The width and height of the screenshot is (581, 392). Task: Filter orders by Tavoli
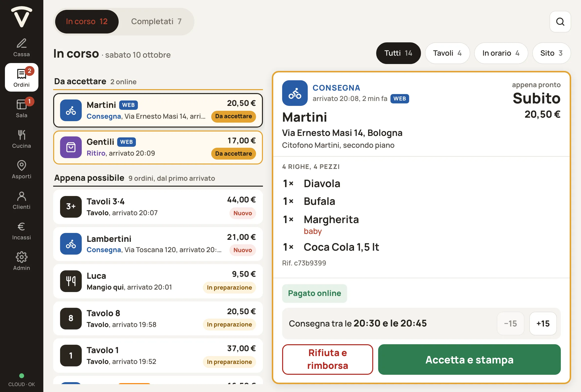pyautogui.click(x=447, y=53)
